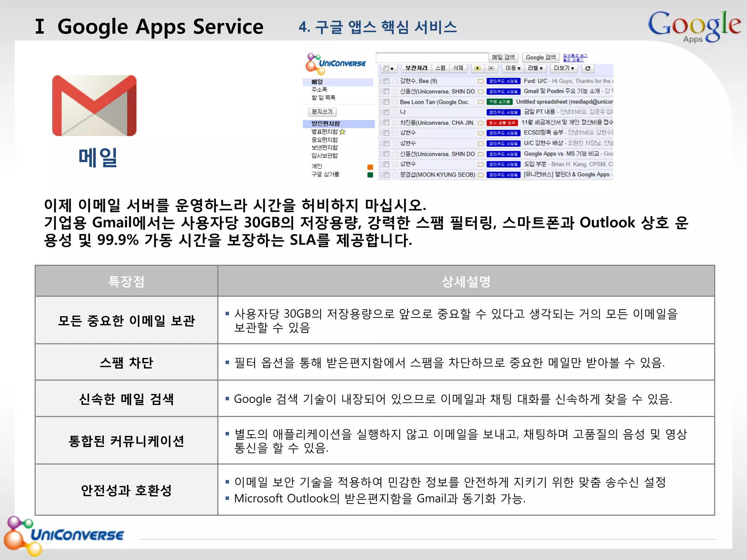The height and width of the screenshot is (560, 747).
Task: Click the 스팸 (Spam) button
Action: pos(441,68)
